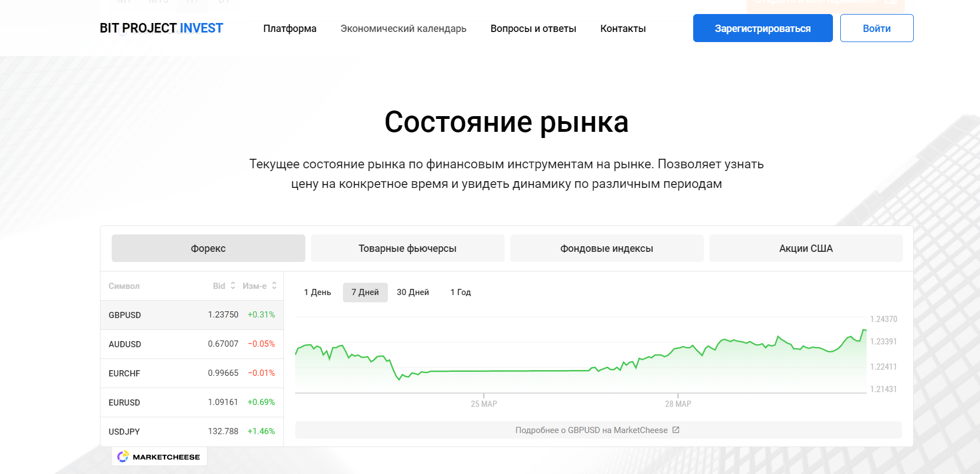This screenshot has height=474, width=980.
Task: Switch to Товарные фьючерсы tab
Action: tap(407, 248)
